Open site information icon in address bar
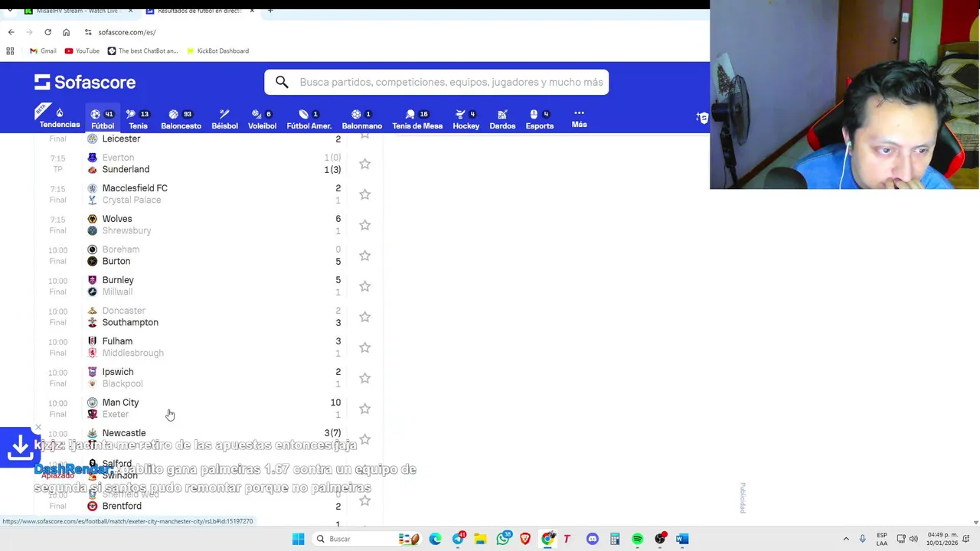 [88, 32]
